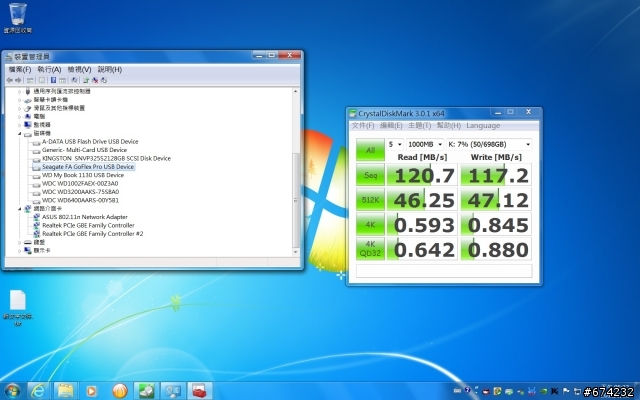
Task: Click Device Manager scrollbar down arrow
Action: [x=296, y=252]
